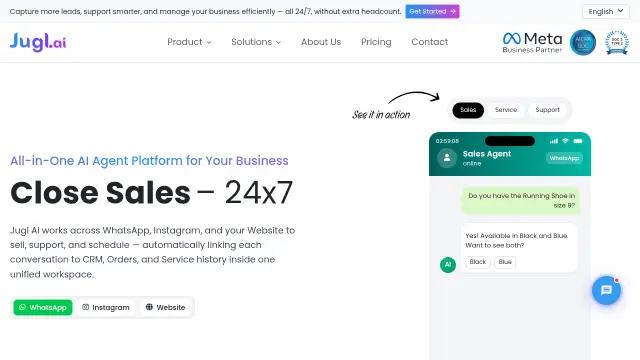This screenshot has width=640, height=360.
Task: Click the Jugl.ai logo
Action: [x=38, y=42]
